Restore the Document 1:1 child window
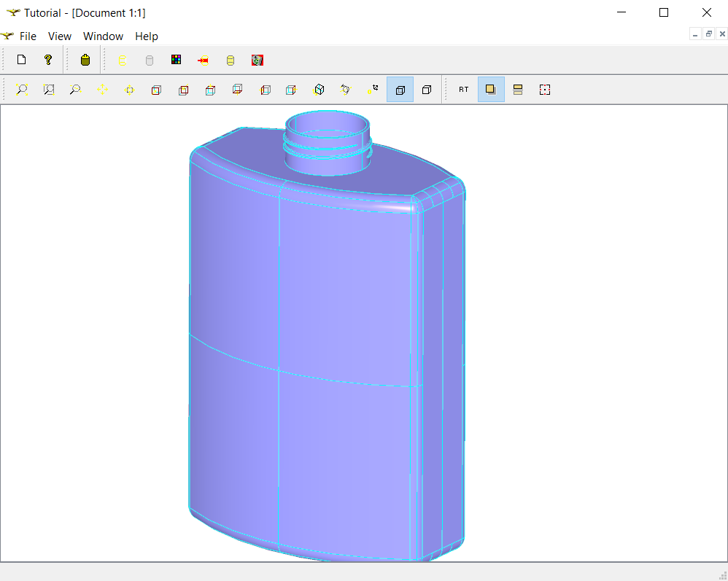The height and width of the screenshot is (581, 728). click(708, 34)
